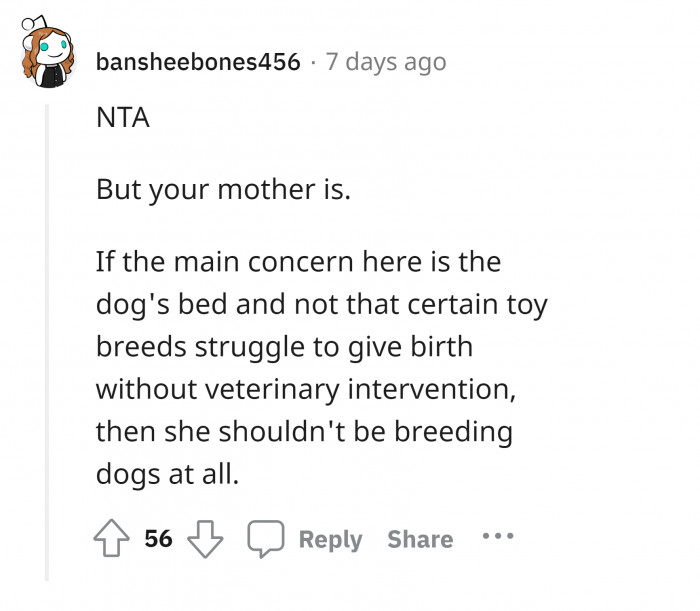The width and height of the screenshot is (700, 611).
Task: Click the word "intervention" in the comment
Action: coord(434,387)
